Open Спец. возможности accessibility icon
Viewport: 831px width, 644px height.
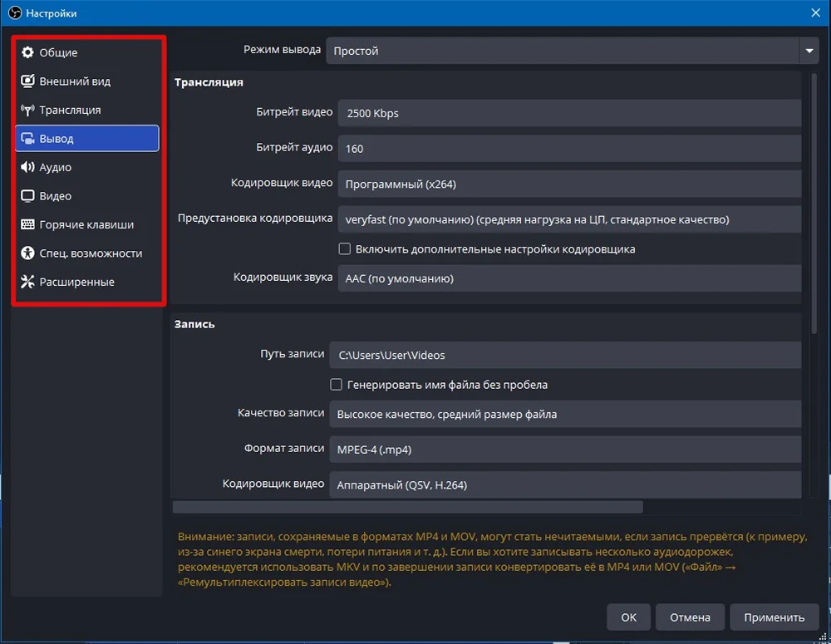tap(27, 253)
